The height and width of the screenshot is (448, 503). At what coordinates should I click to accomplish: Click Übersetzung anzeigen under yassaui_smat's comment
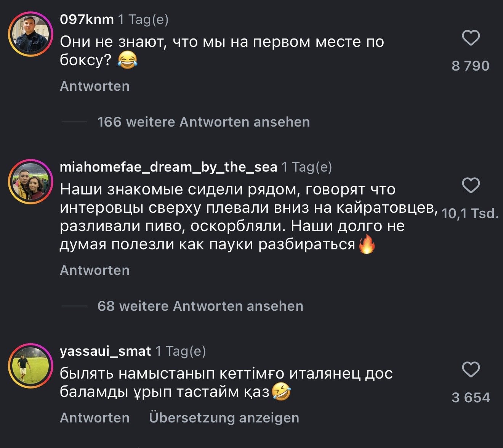point(224,418)
